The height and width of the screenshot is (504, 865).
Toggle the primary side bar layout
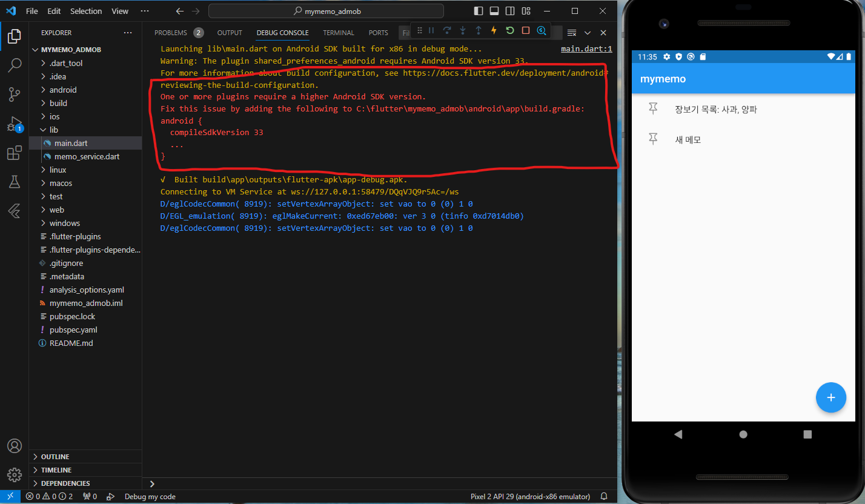[x=479, y=11]
